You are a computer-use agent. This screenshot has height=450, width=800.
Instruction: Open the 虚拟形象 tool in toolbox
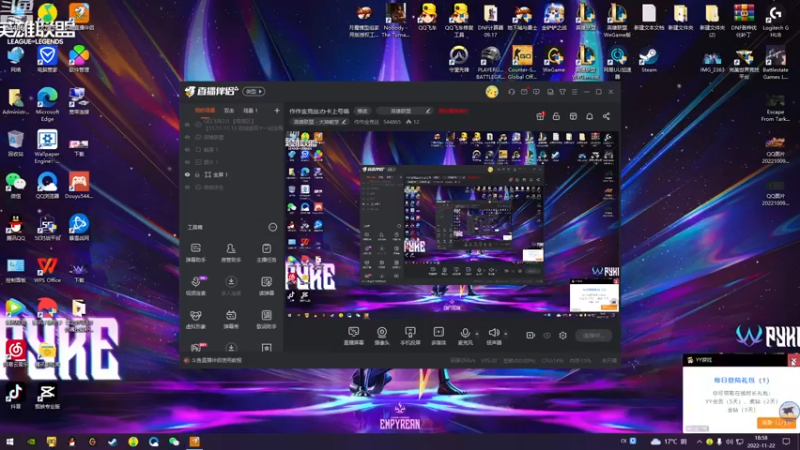click(195, 319)
